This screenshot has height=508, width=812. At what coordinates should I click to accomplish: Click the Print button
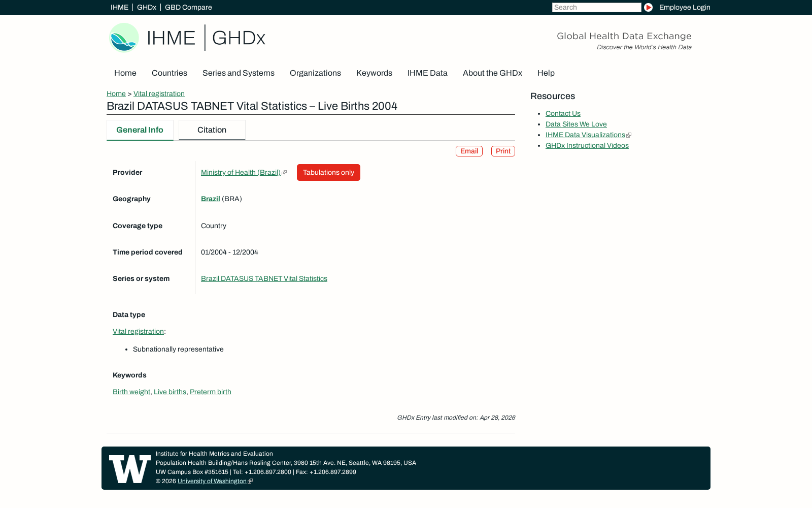tap(503, 151)
